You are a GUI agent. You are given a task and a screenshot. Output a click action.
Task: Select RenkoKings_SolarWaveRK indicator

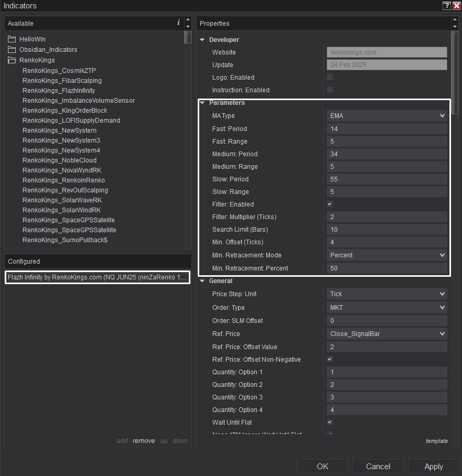pyautogui.click(x=62, y=200)
